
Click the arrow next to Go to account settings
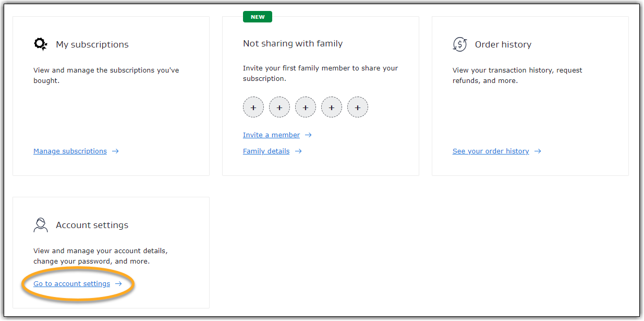118,284
